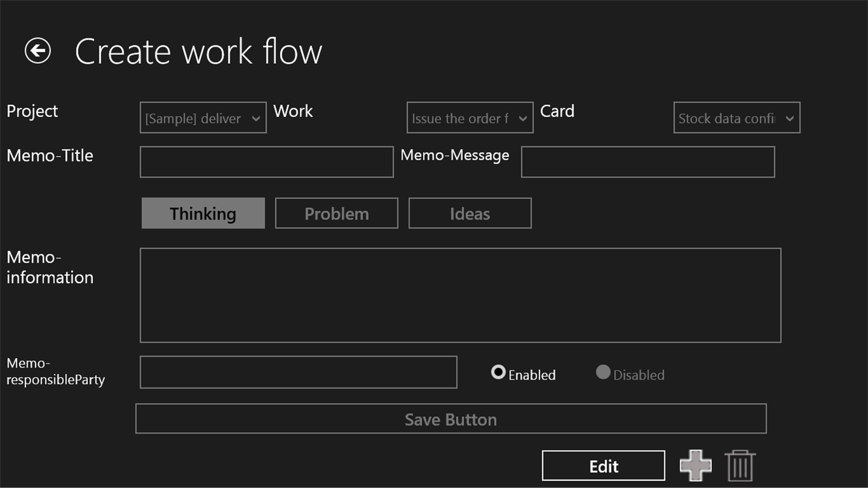The width and height of the screenshot is (868, 488).
Task: Focus the Memo-Title text field
Action: click(x=266, y=162)
